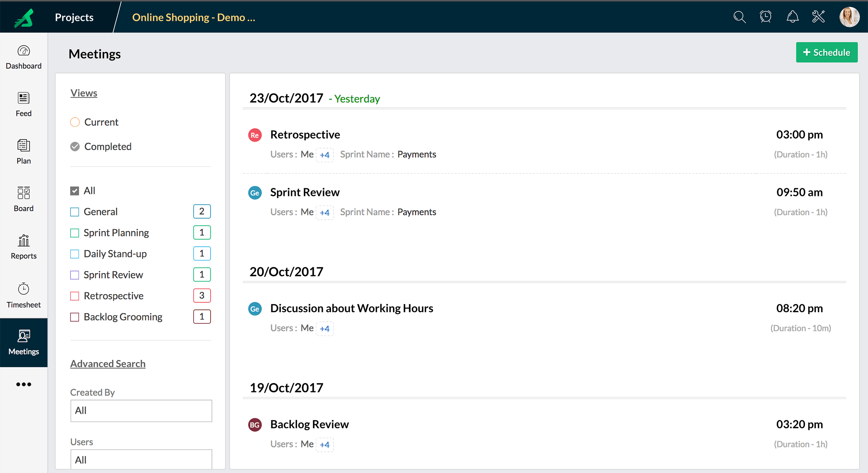This screenshot has height=473, width=868.
Task: Open the Board module
Action: (x=24, y=199)
